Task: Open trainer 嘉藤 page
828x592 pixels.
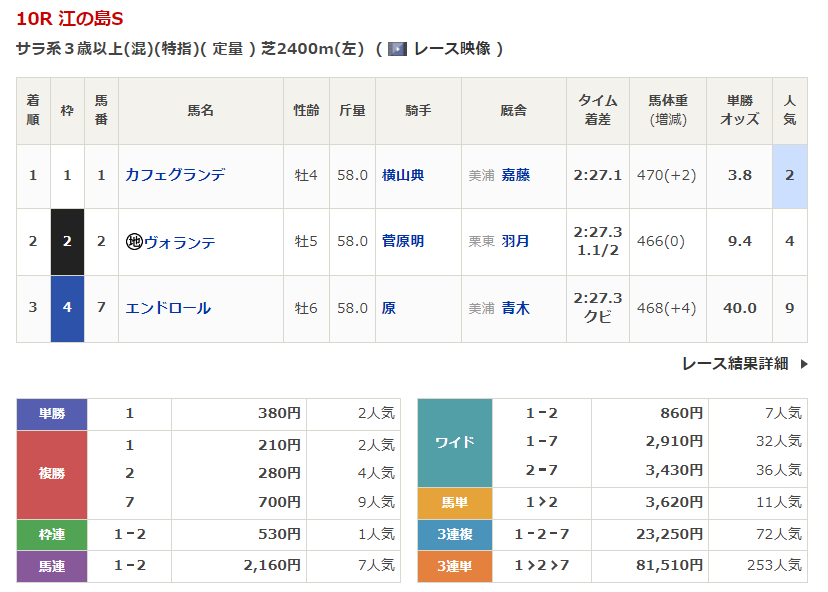Action: click(x=516, y=175)
